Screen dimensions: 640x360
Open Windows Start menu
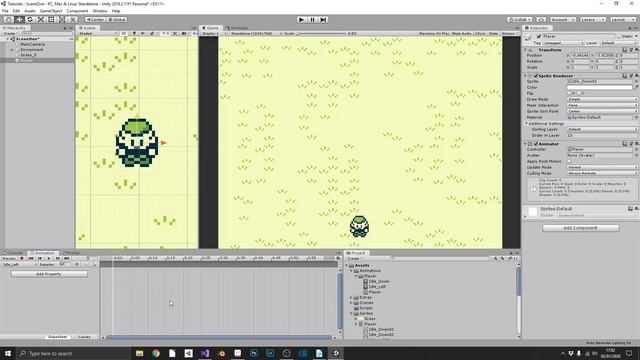point(8,353)
